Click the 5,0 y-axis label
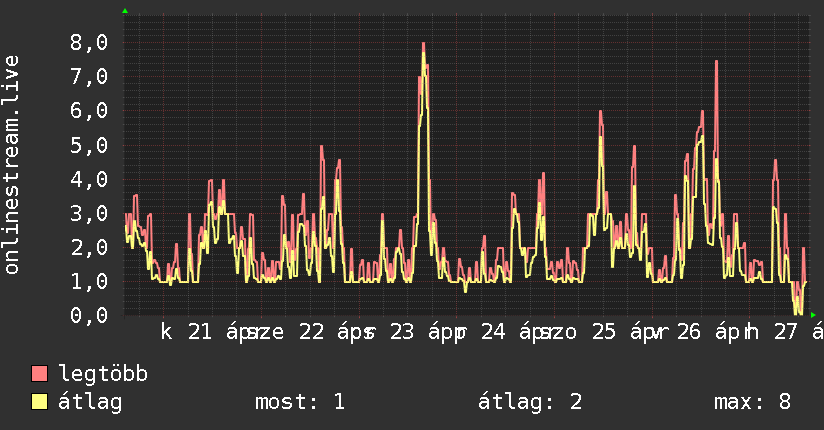Image resolution: width=824 pixels, height=430 pixels. coord(89,146)
